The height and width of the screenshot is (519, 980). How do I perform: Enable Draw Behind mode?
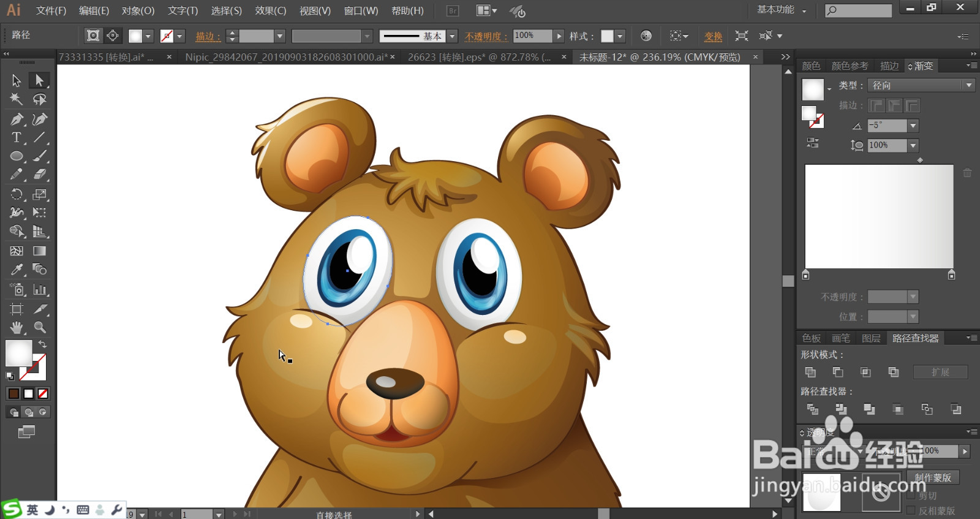[28, 412]
